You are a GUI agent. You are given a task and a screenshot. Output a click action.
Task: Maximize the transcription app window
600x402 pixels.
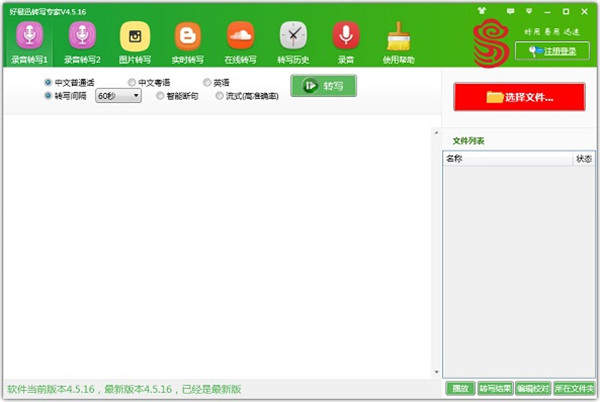(566, 12)
